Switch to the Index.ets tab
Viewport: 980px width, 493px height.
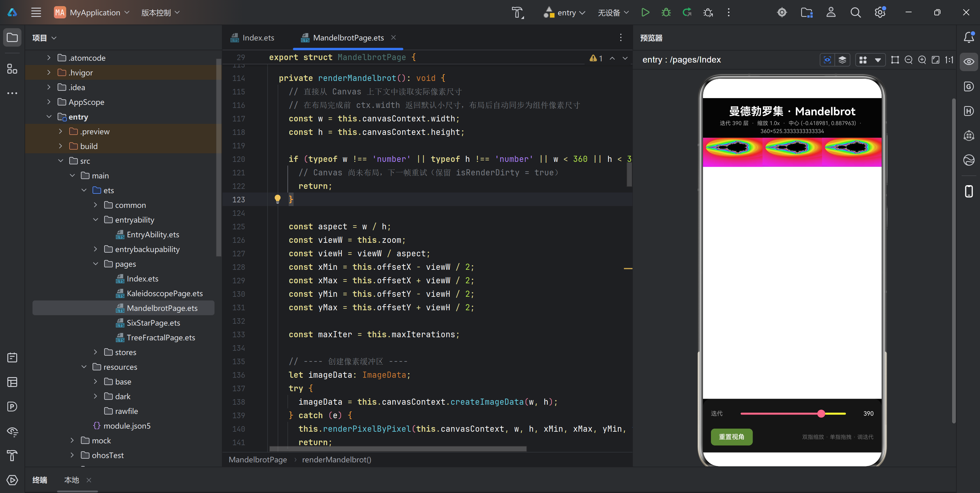point(253,38)
